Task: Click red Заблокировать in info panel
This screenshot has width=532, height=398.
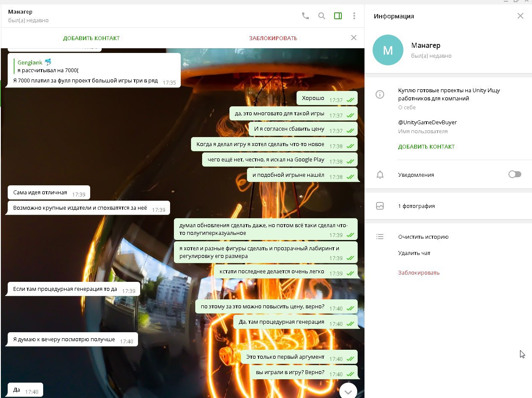Action: tap(419, 272)
